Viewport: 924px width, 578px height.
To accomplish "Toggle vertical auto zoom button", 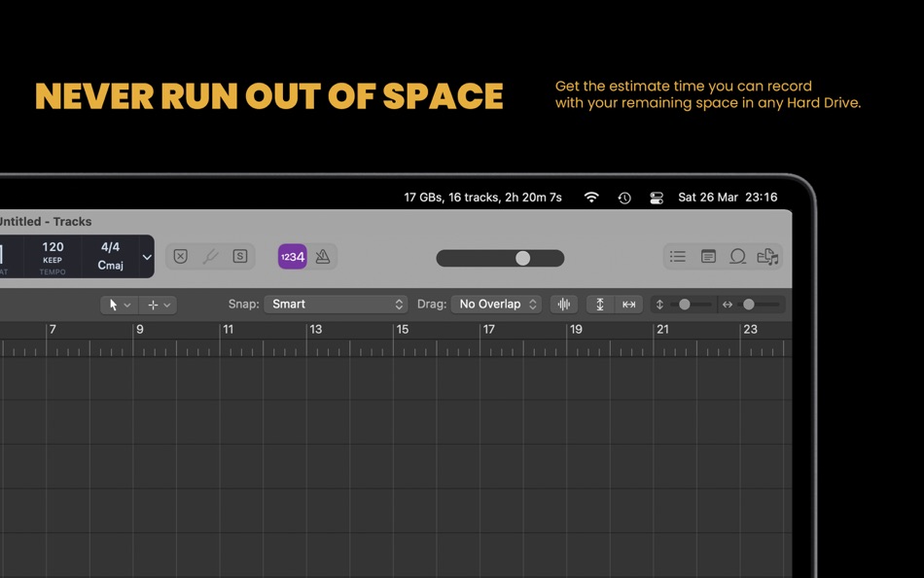I will click(x=600, y=305).
